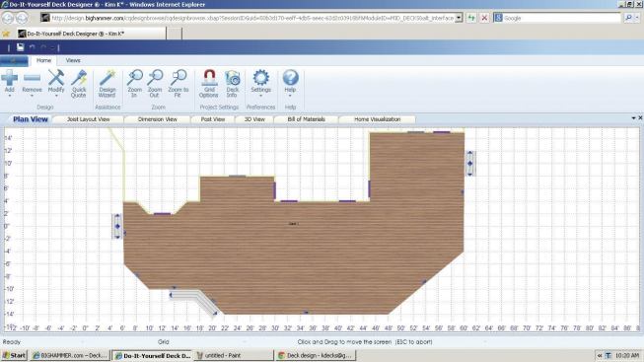The image size is (644, 362).
Task: Click the Favorites star icon
Action: pyautogui.click(x=6, y=34)
